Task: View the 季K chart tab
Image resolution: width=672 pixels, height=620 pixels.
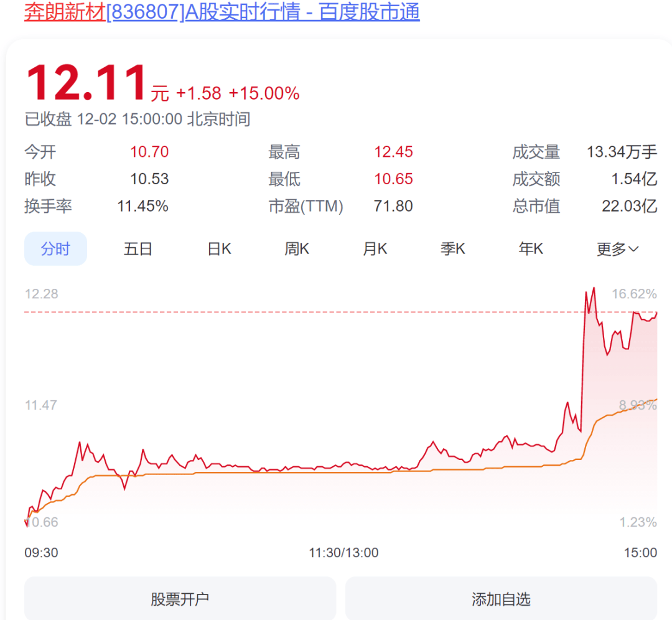Action: click(x=453, y=249)
